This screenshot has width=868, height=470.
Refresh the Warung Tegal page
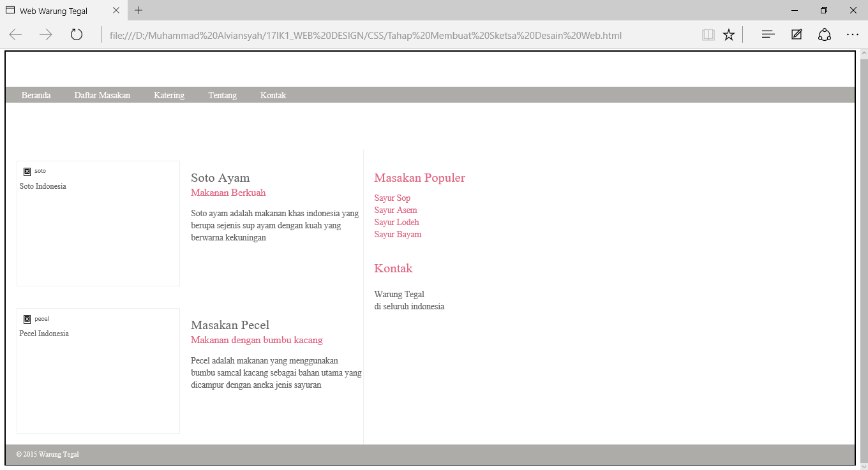point(76,34)
